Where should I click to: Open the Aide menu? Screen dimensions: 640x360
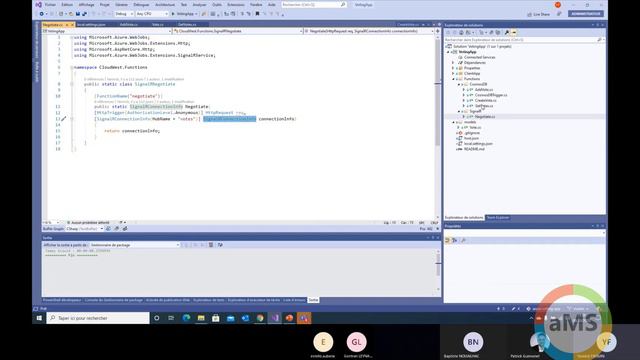272,4
